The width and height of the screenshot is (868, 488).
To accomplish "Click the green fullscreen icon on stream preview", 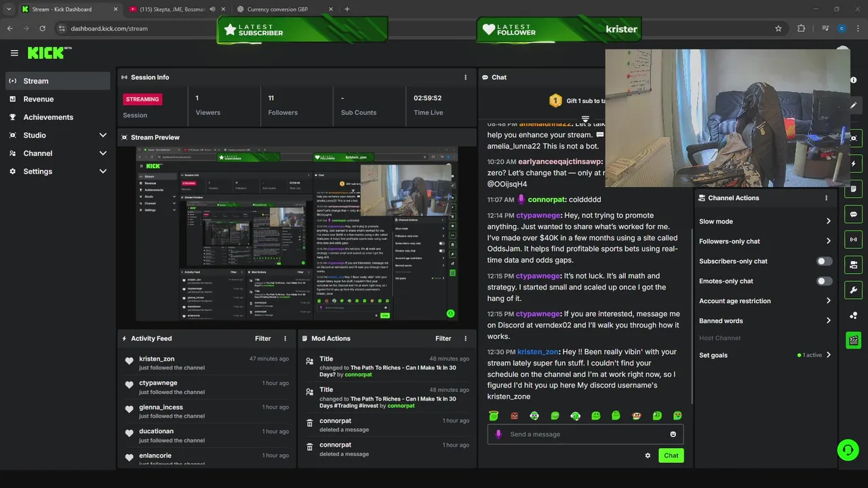I will (450, 313).
